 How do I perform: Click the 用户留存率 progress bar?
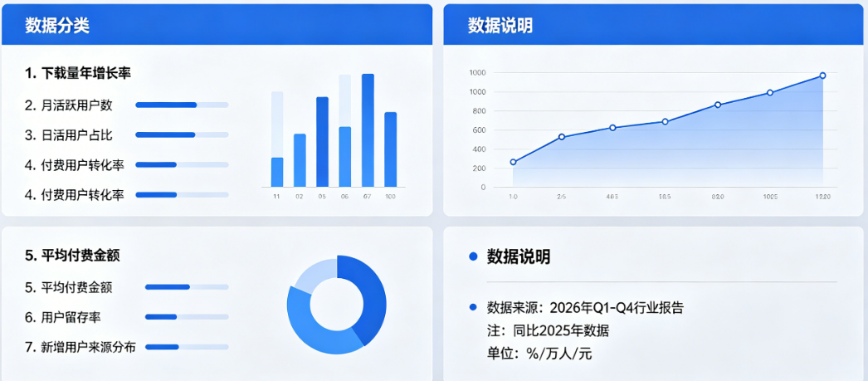point(187,316)
